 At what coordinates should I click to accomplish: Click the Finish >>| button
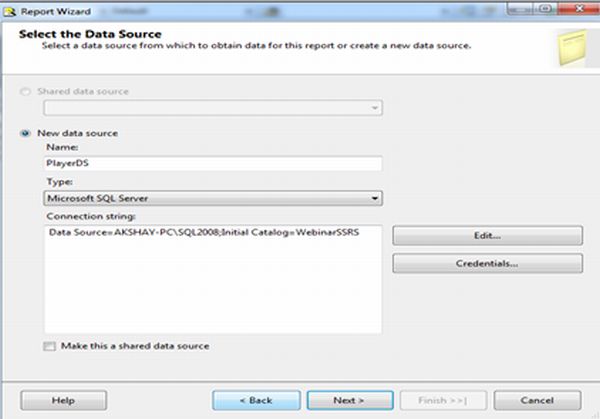443,400
